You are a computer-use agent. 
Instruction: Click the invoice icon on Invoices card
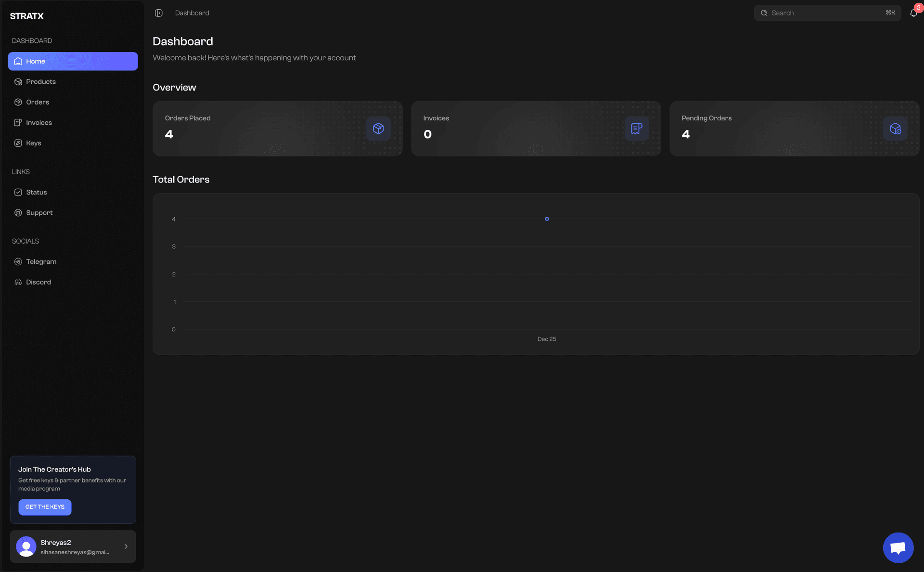point(637,128)
